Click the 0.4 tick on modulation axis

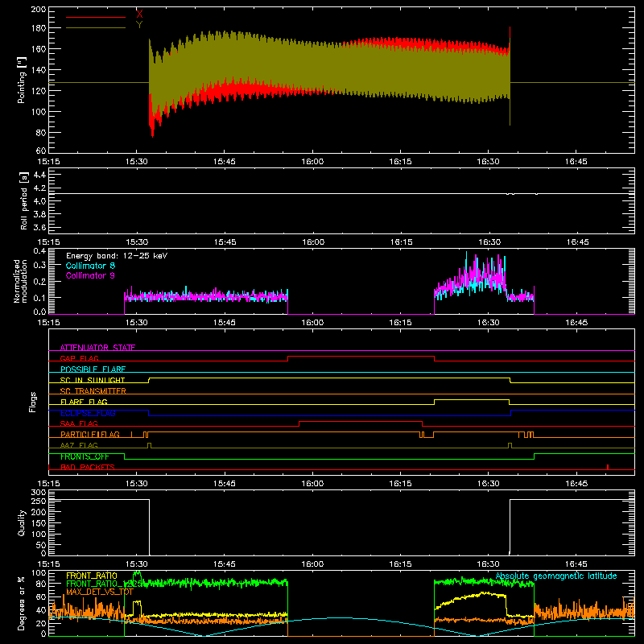pyautogui.click(x=39, y=251)
